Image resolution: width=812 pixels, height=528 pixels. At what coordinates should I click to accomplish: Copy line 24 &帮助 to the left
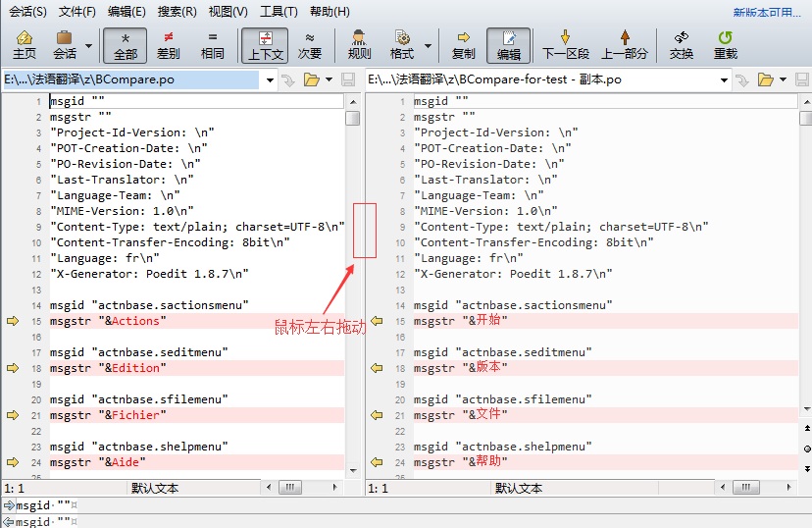coord(377,462)
